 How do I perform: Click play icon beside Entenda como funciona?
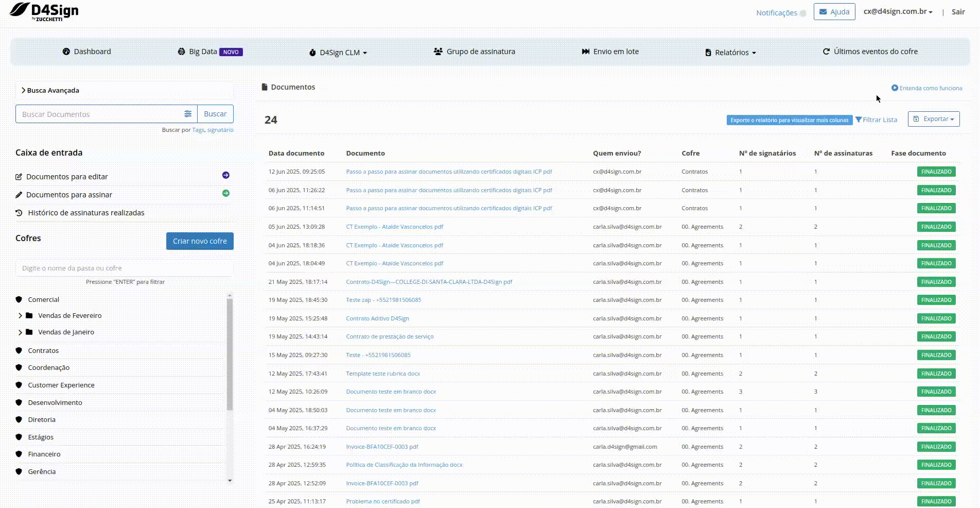(x=895, y=88)
